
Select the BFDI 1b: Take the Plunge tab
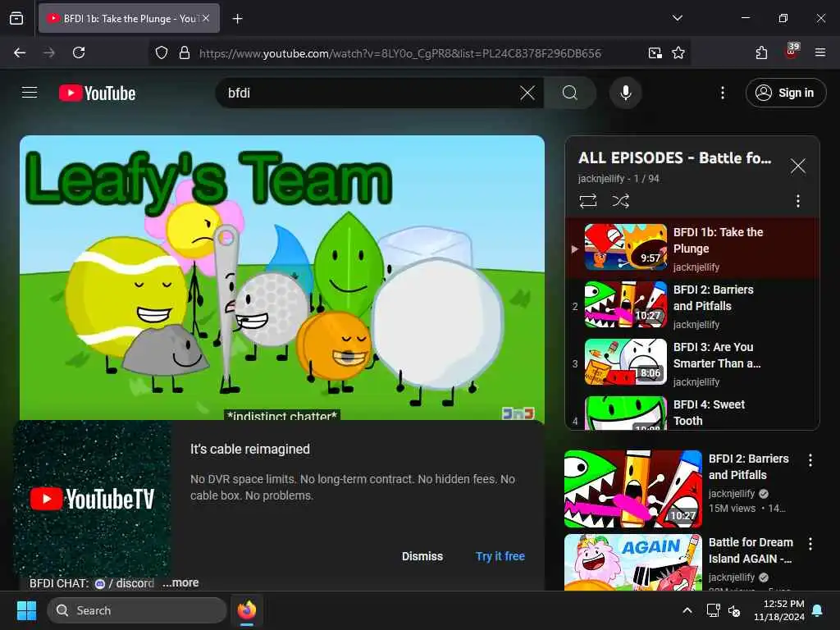coord(129,18)
